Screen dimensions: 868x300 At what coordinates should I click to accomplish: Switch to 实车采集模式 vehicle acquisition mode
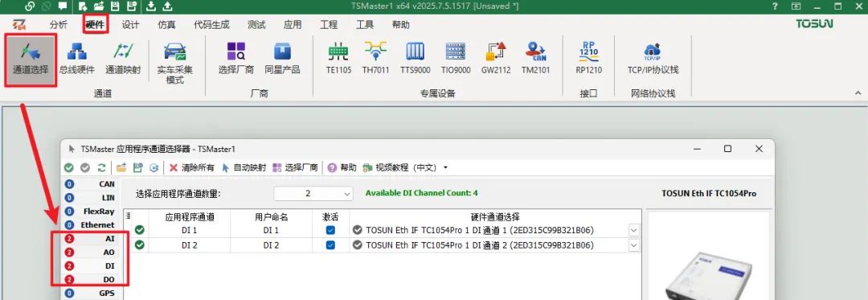(x=175, y=64)
